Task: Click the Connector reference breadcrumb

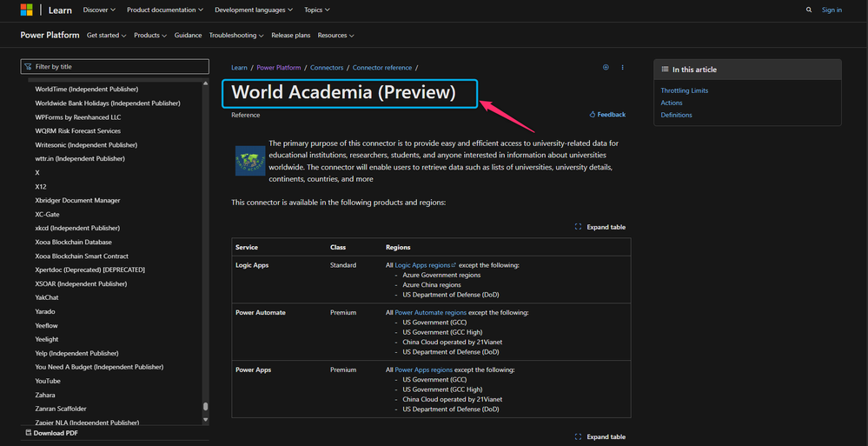Action: 382,68
